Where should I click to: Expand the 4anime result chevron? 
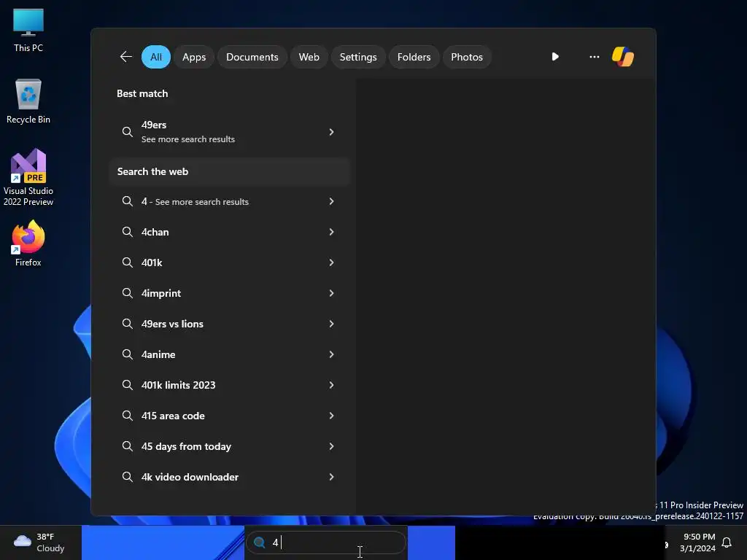point(332,354)
